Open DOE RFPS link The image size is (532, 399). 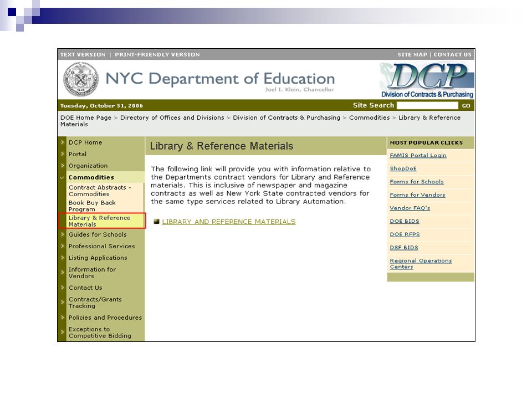(405, 234)
